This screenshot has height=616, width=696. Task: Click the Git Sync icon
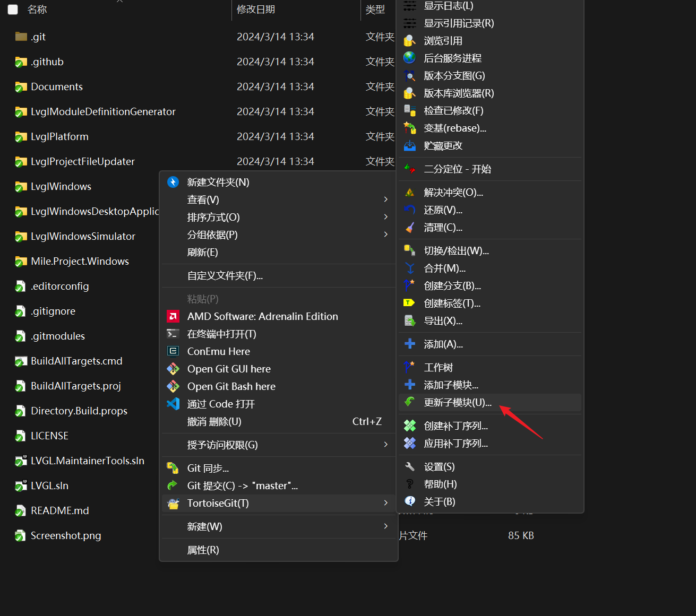(173, 468)
